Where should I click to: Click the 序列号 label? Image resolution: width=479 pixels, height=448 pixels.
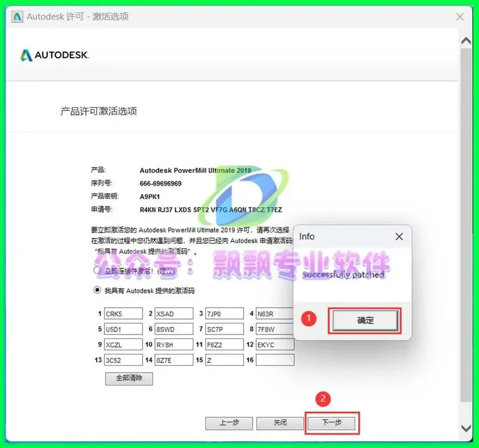(102, 183)
